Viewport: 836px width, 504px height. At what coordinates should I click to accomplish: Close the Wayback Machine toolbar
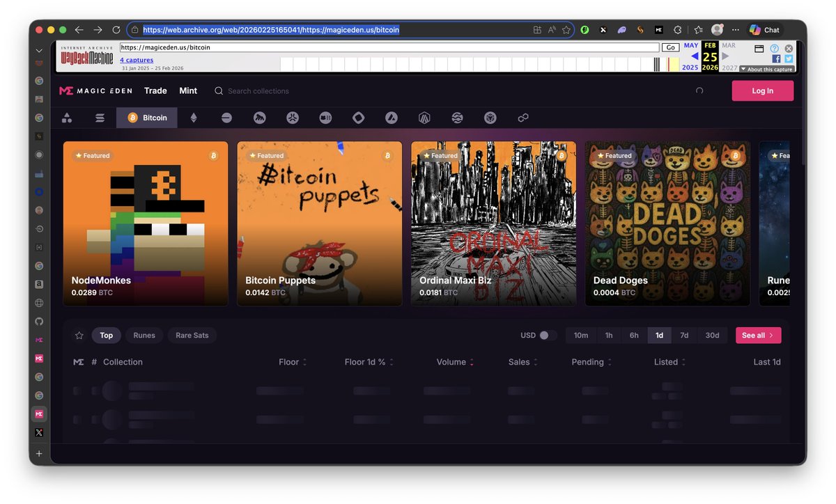(789, 49)
